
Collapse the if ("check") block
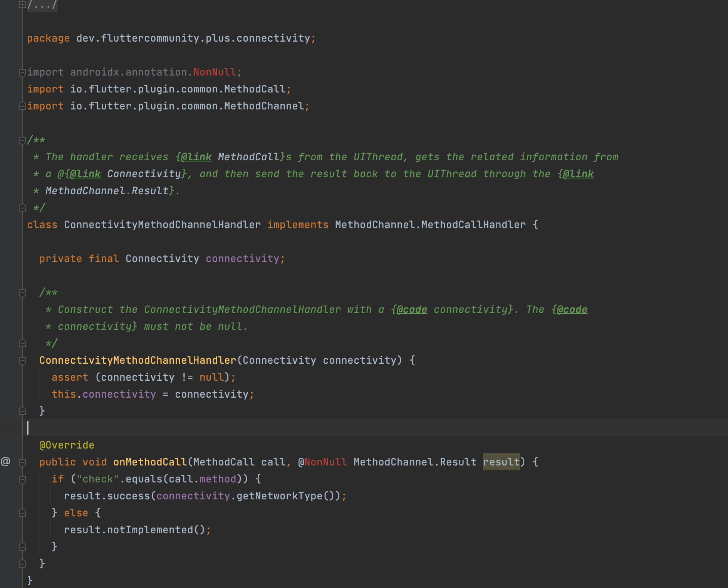[22, 479]
